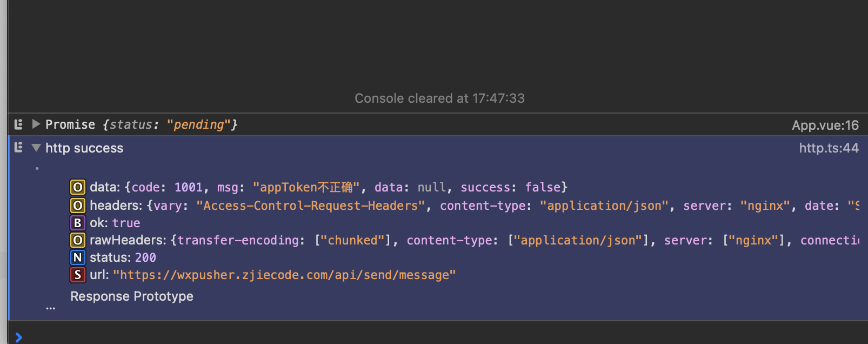Viewport: 868px width, 344px height.
Task: Click the S badge beside the url property
Action: (78, 274)
